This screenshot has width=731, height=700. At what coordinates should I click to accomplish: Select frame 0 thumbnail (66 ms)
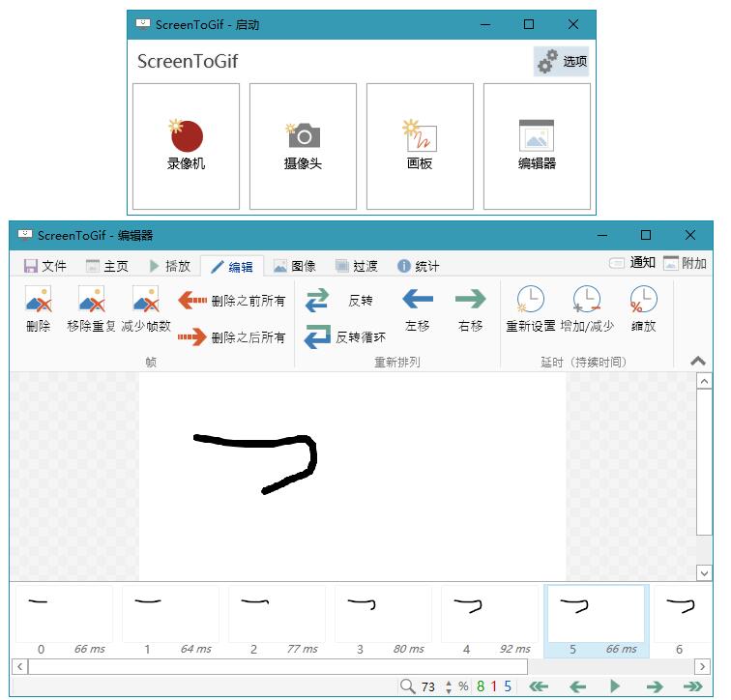[x=65, y=622]
